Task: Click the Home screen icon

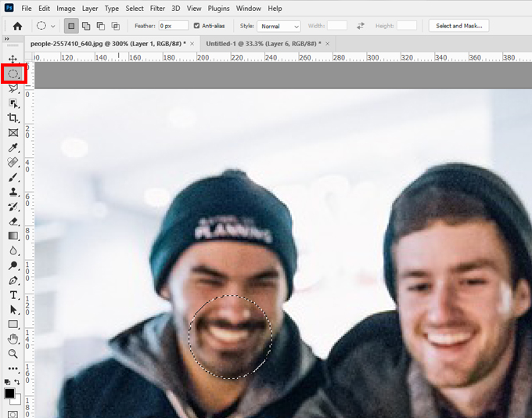Action: [17, 26]
